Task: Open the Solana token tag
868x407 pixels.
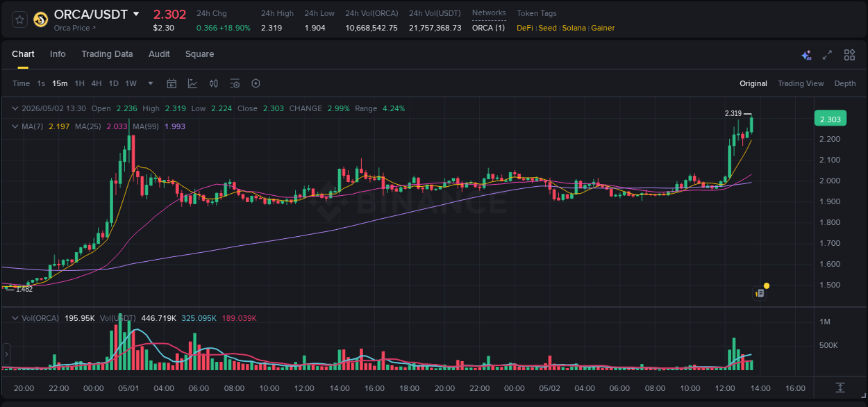Action: click(x=574, y=28)
